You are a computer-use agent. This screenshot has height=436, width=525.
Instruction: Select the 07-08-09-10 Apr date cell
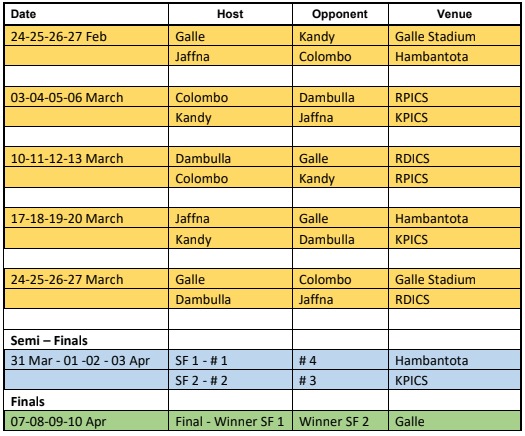(86, 421)
